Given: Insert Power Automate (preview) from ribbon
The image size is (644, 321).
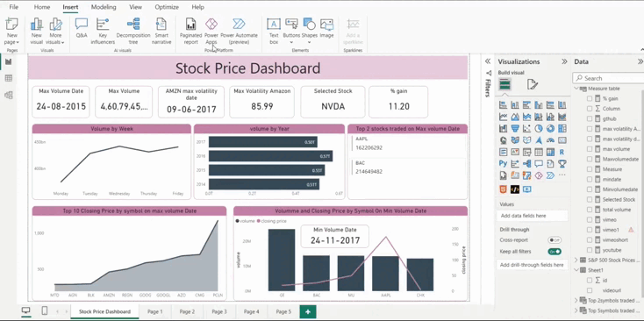Looking at the screenshot, I should (x=239, y=31).
